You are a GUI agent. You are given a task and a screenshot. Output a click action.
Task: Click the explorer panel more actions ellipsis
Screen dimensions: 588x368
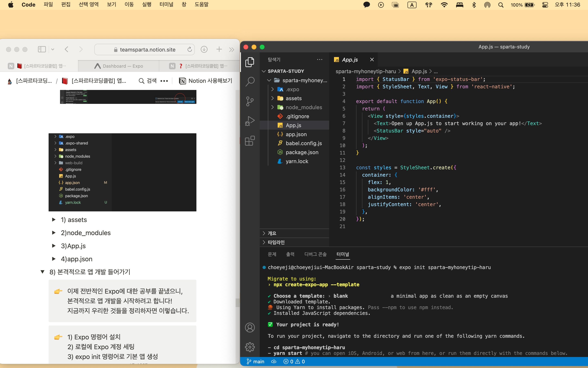coord(320,60)
